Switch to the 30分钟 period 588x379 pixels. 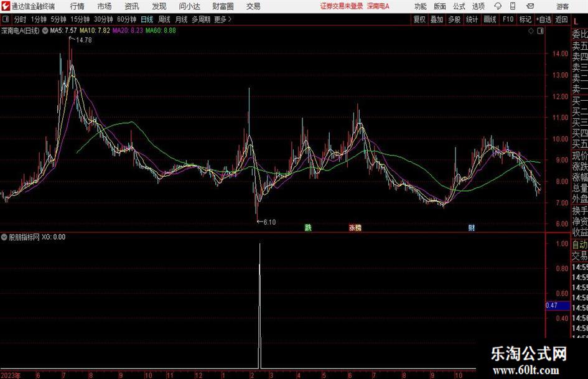point(103,19)
